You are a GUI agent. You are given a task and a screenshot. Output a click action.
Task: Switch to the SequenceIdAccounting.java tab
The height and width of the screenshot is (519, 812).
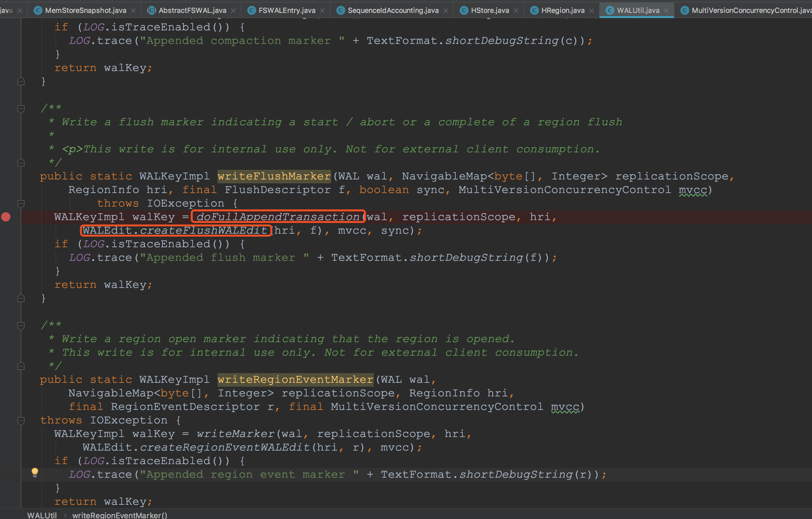(x=393, y=10)
